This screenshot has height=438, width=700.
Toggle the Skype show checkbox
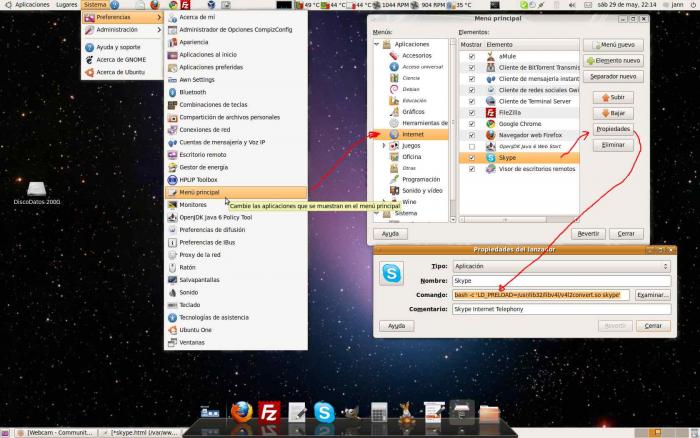coord(472,158)
